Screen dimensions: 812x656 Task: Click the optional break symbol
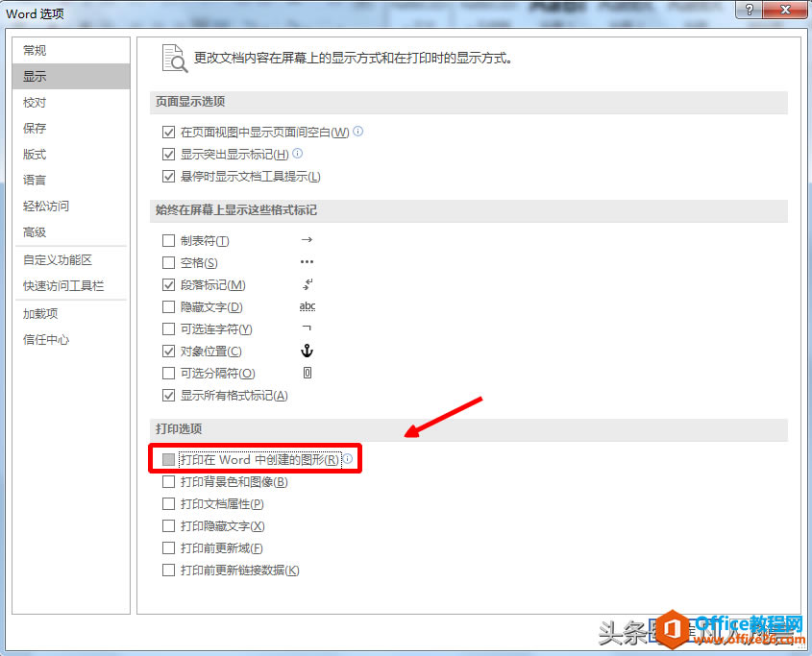click(x=308, y=373)
